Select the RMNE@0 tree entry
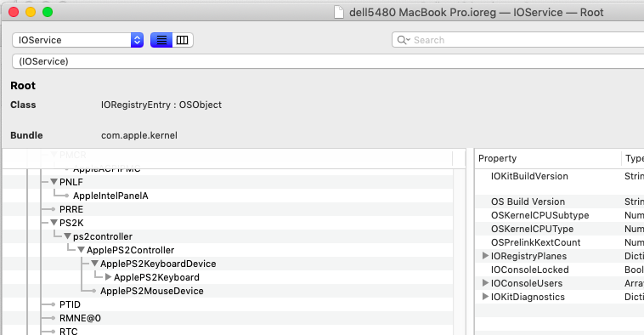Image resolution: width=644 pixels, height=335 pixels. 80,318
